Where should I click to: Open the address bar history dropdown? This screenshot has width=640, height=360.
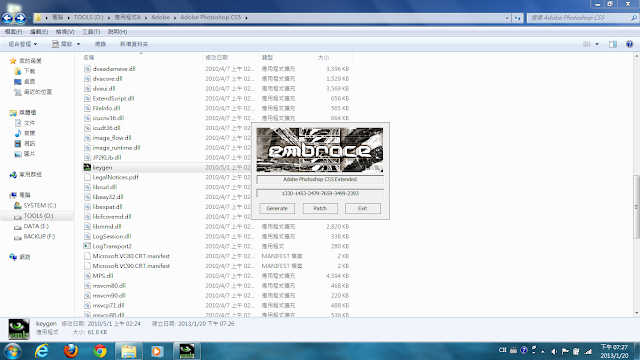click(507, 18)
